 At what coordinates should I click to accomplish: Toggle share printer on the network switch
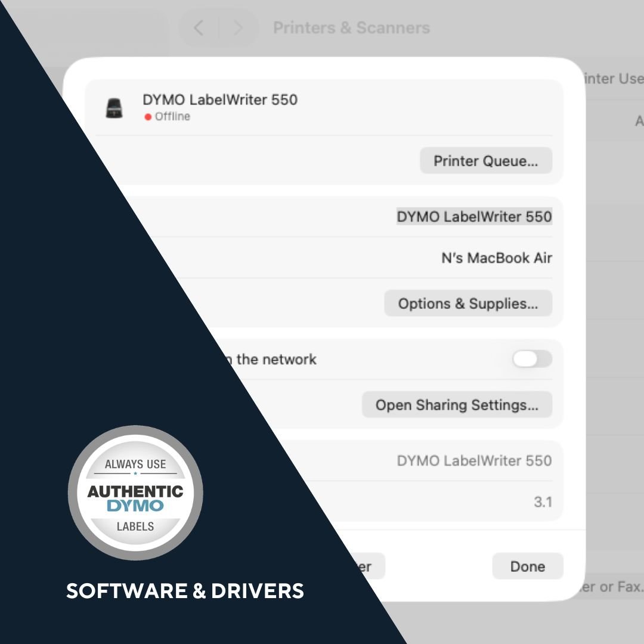pos(532,359)
